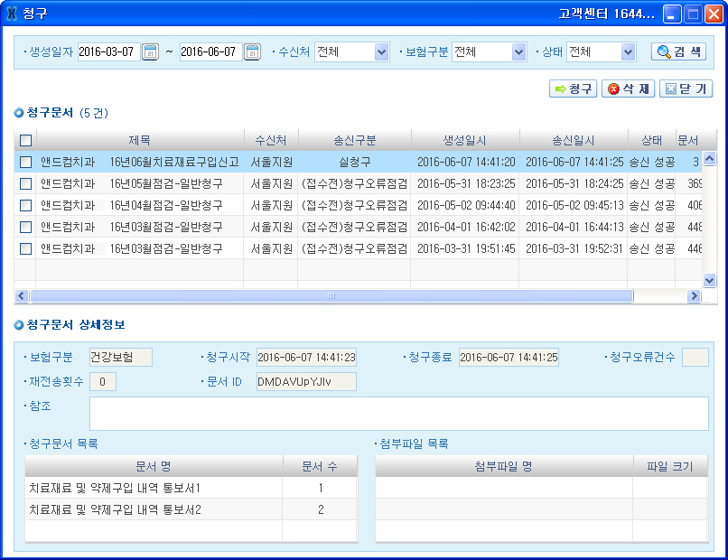Click the 참조 reference text field
Image resolution: width=728 pixels, height=560 pixels.
coord(398,414)
